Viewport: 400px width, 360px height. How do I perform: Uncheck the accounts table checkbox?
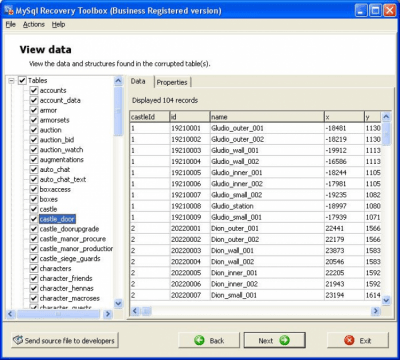(x=34, y=90)
